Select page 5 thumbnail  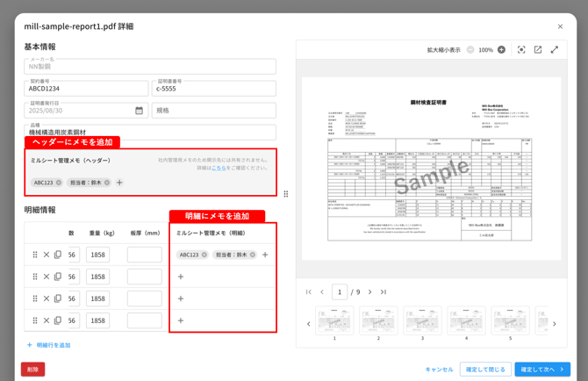pyautogui.click(x=510, y=320)
